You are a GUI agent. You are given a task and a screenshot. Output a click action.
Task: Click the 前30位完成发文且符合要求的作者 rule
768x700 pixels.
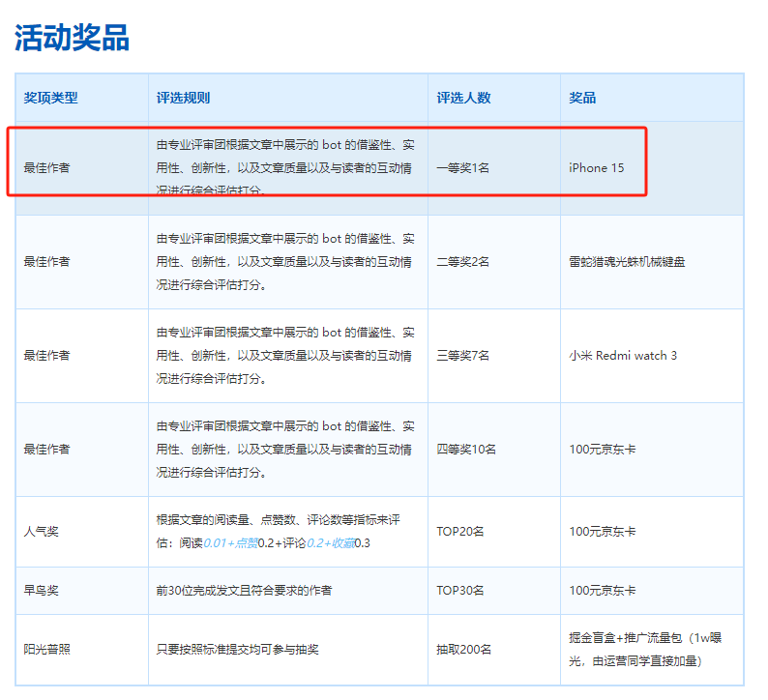coord(244,591)
